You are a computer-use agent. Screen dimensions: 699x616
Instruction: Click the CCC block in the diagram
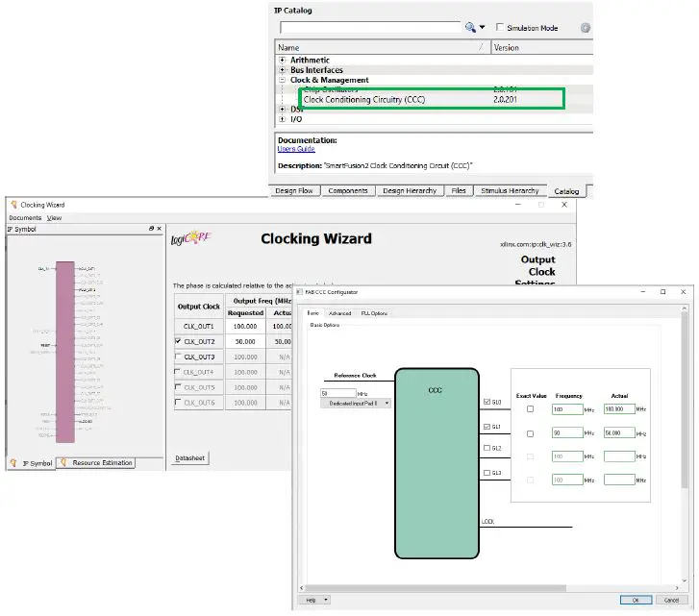pos(437,463)
